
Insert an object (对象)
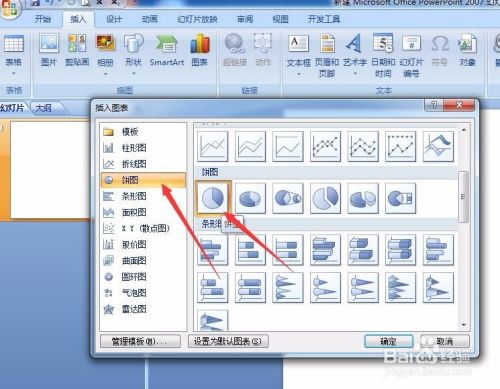tap(467, 50)
